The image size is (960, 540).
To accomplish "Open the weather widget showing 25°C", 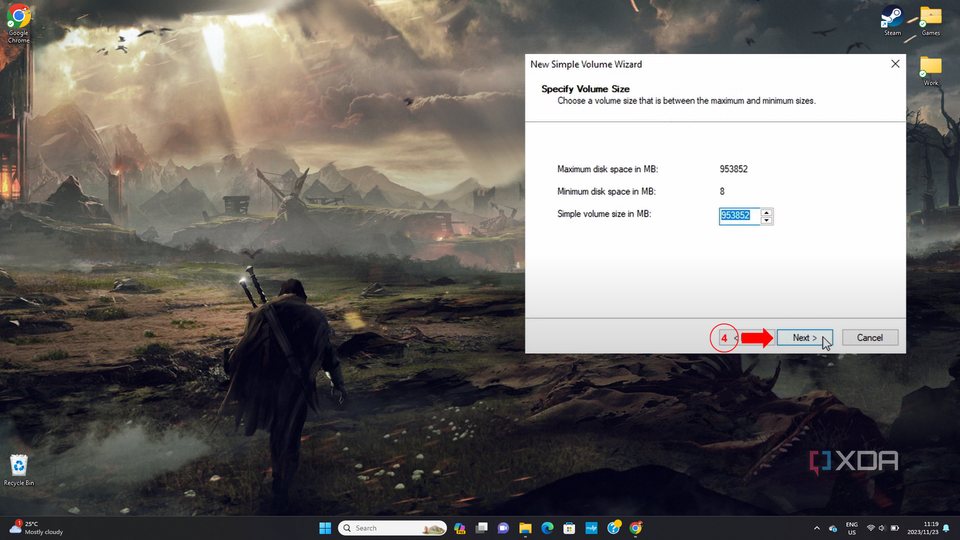I will pos(37,528).
